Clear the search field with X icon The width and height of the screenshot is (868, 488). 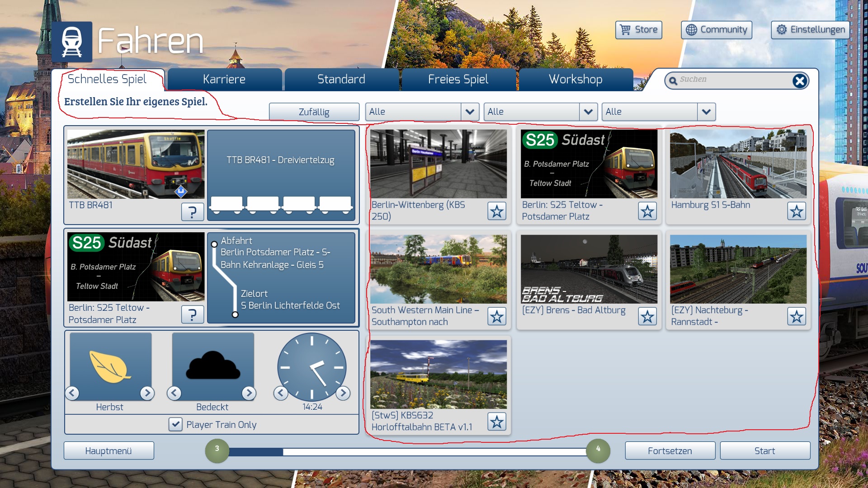point(799,81)
